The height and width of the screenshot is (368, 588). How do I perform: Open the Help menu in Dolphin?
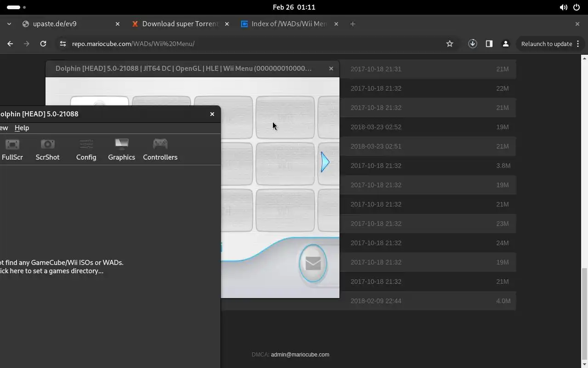coord(22,128)
